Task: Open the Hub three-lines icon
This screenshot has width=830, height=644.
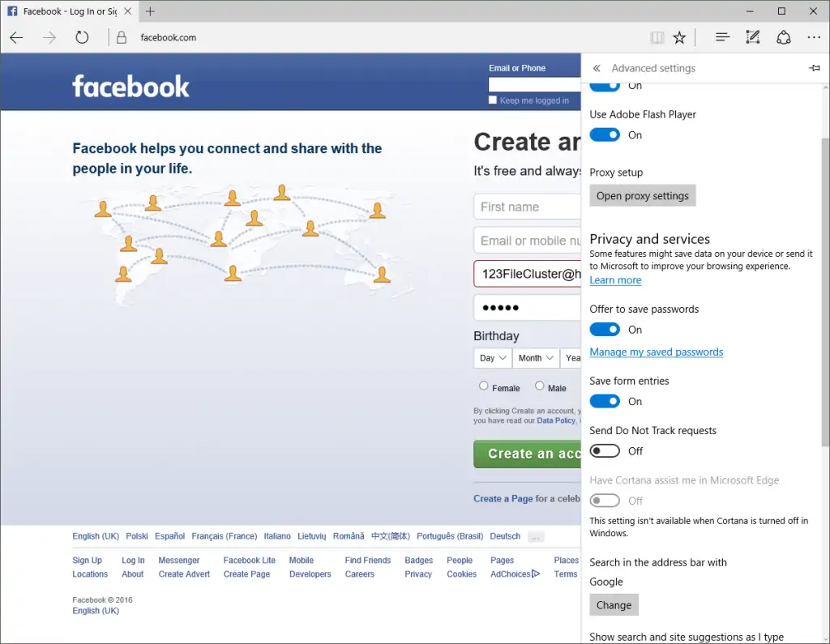Action: [x=722, y=37]
